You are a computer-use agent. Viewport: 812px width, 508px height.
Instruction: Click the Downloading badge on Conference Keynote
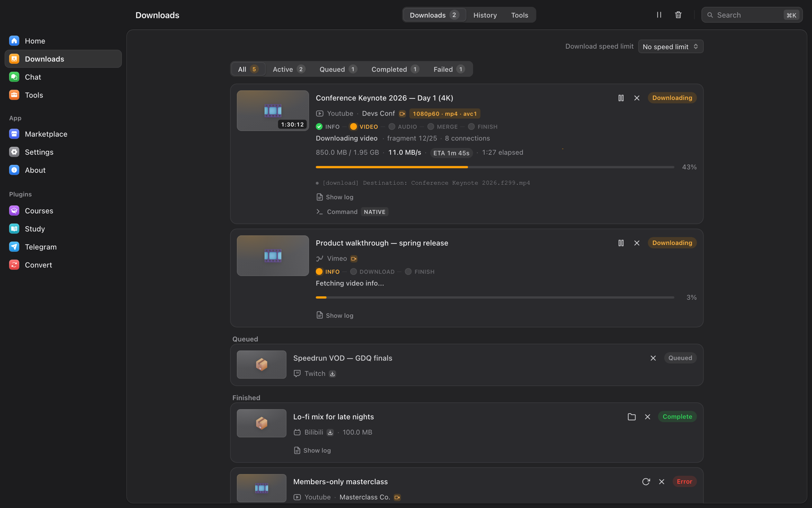672,98
